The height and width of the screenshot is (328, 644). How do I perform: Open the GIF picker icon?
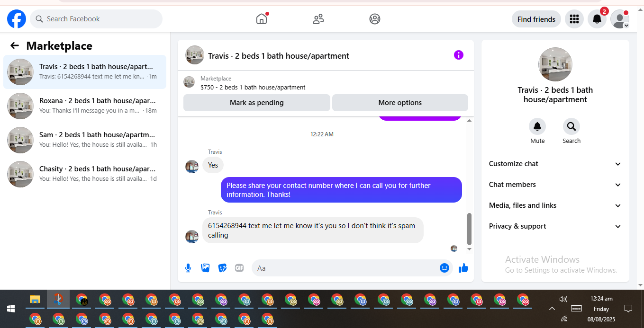click(x=239, y=268)
